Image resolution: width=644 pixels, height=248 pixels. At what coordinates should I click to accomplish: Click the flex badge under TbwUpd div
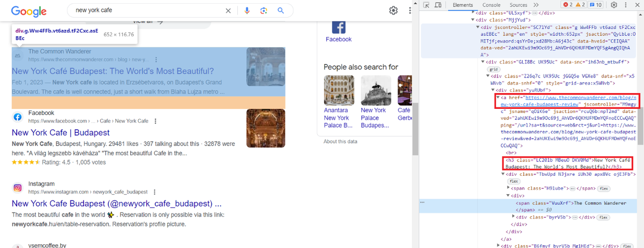tap(514, 181)
